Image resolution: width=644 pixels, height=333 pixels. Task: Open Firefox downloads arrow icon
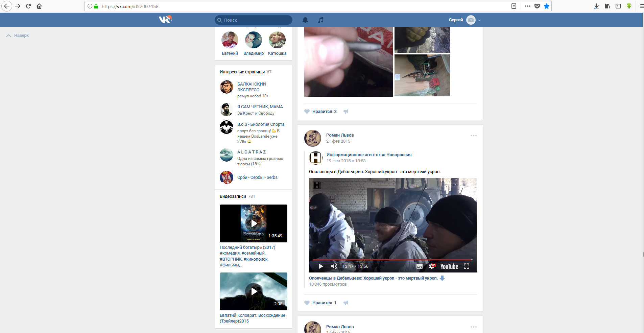coord(596,6)
